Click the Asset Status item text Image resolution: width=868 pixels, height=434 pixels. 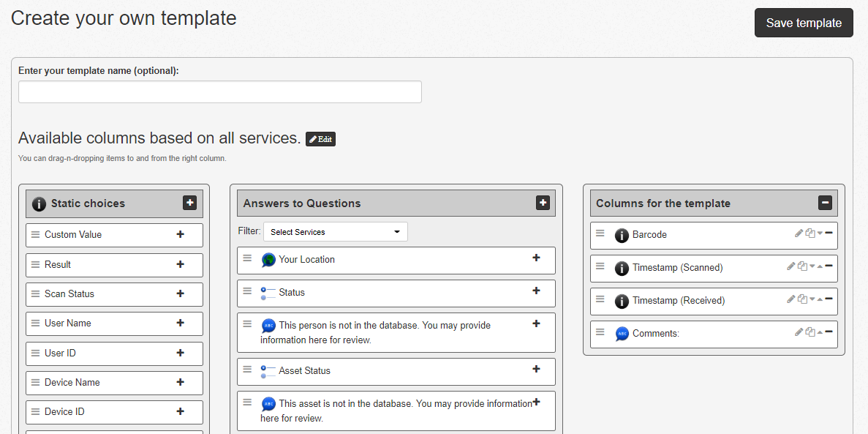point(304,371)
